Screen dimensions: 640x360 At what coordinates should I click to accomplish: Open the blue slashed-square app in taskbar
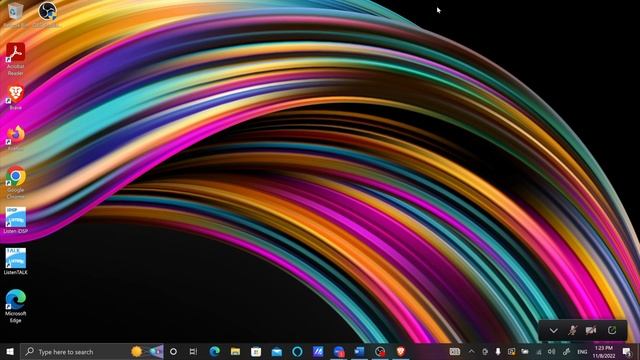point(318,351)
